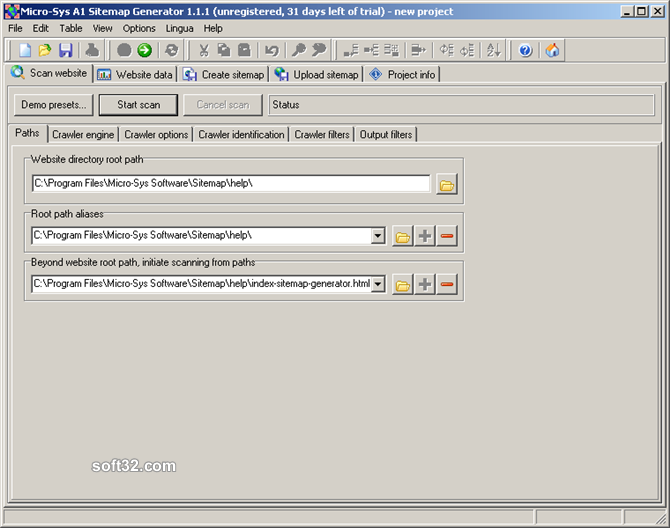The image size is (670, 528).
Task: Click the Start scan button
Action: pyautogui.click(x=138, y=105)
